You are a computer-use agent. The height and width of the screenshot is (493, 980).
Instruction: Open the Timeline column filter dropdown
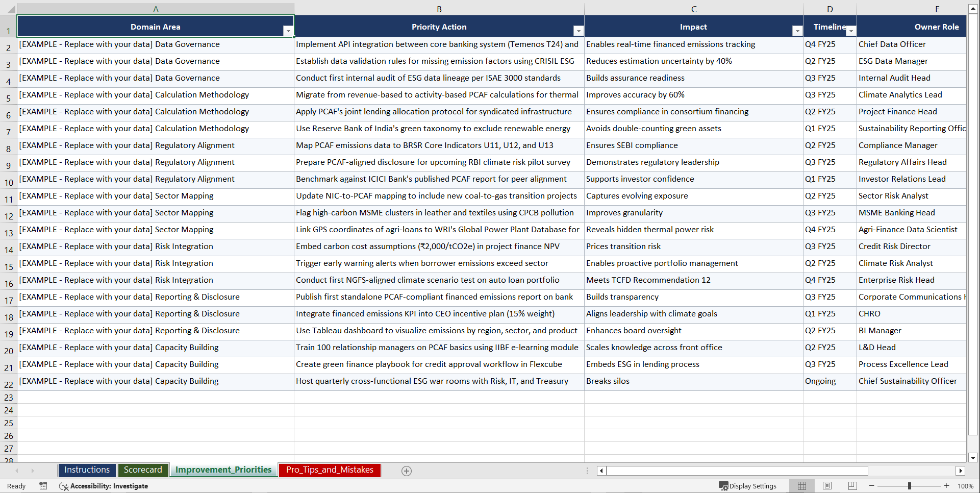coord(850,31)
